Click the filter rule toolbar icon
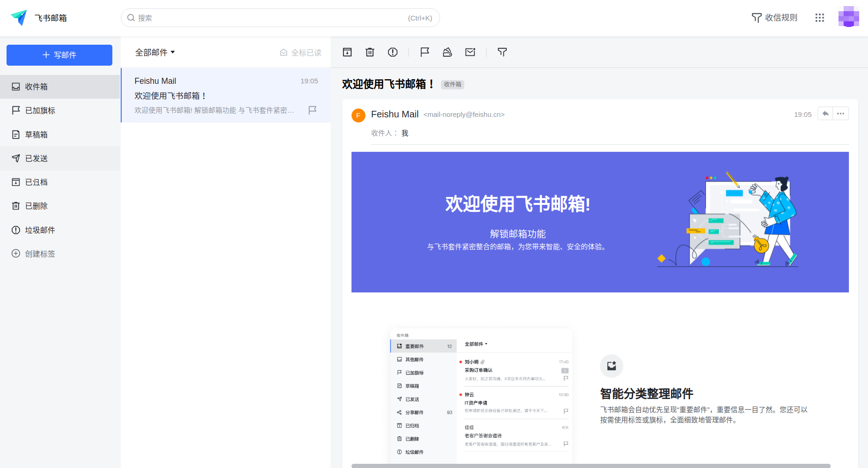Image resolution: width=868 pixels, height=468 pixels. [502, 52]
